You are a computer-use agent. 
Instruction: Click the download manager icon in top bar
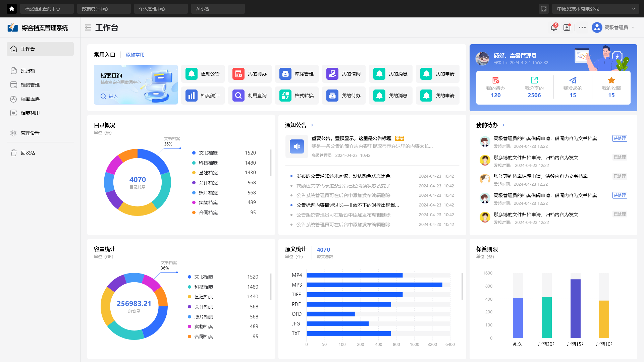tap(567, 27)
